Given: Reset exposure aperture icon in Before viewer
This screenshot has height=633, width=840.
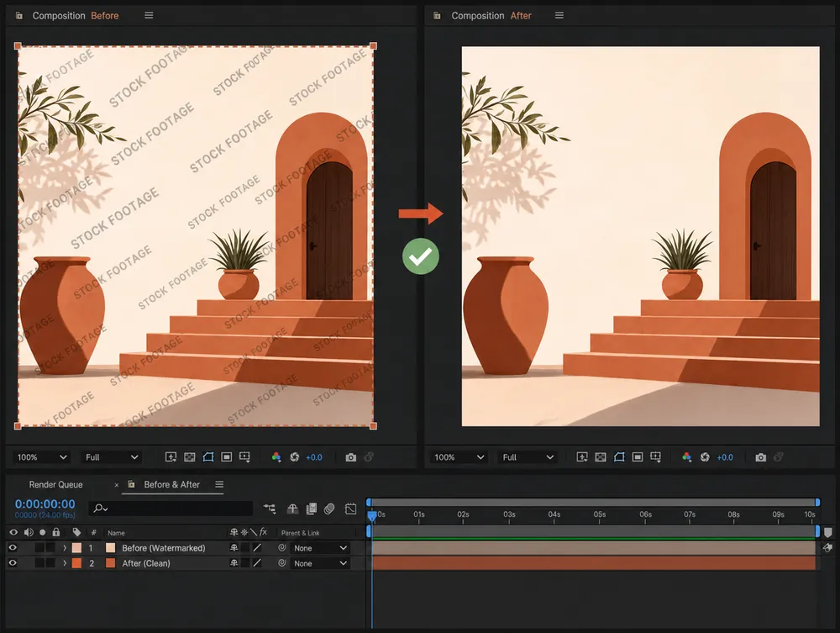Looking at the screenshot, I should pyautogui.click(x=295, y=457).
